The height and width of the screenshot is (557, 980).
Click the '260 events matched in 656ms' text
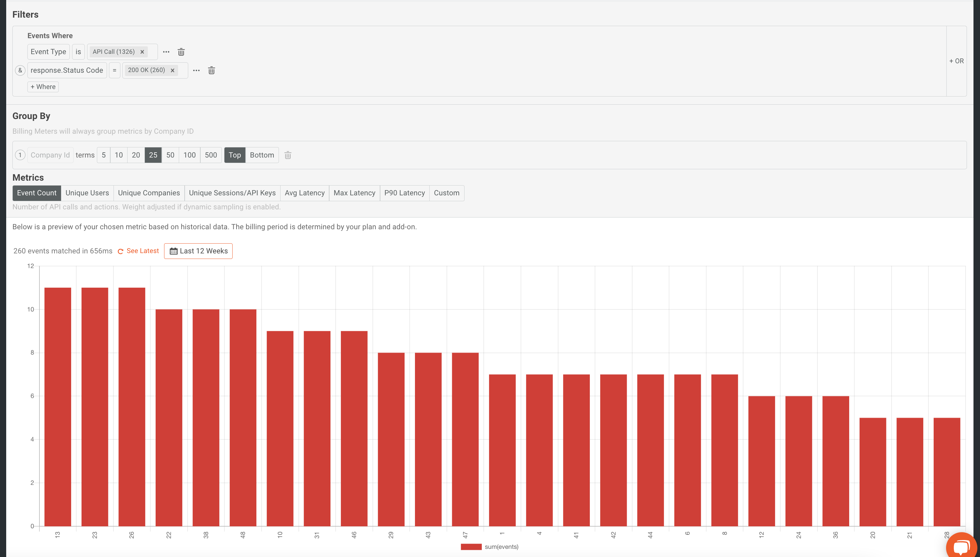point(63,251)
